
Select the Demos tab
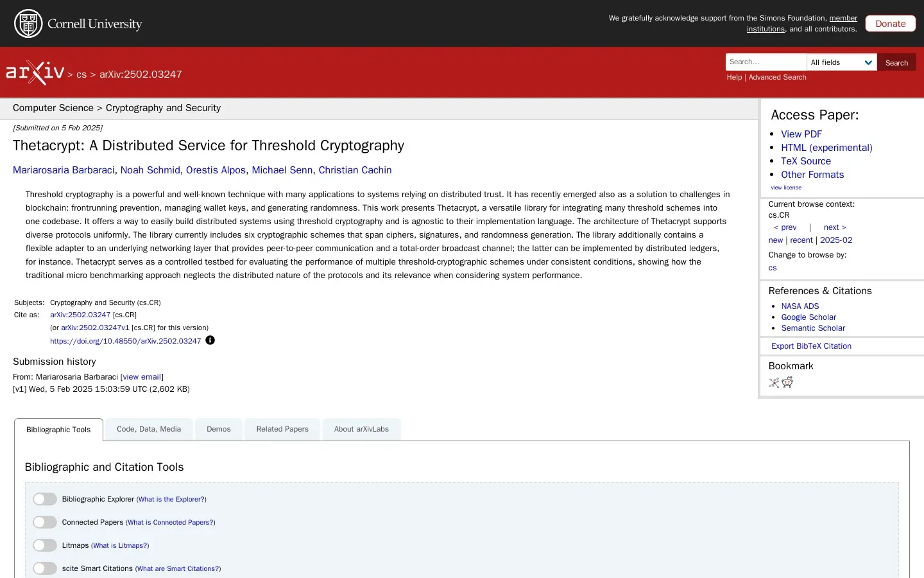click(x=218, y=429)
